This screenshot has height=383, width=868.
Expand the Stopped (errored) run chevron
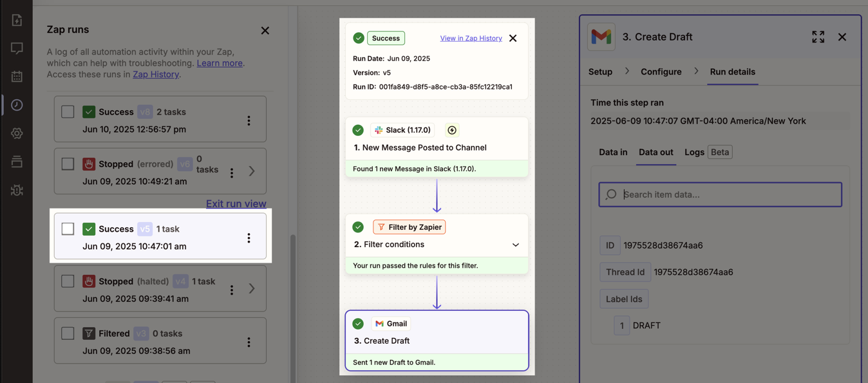(x=252, y=171)
